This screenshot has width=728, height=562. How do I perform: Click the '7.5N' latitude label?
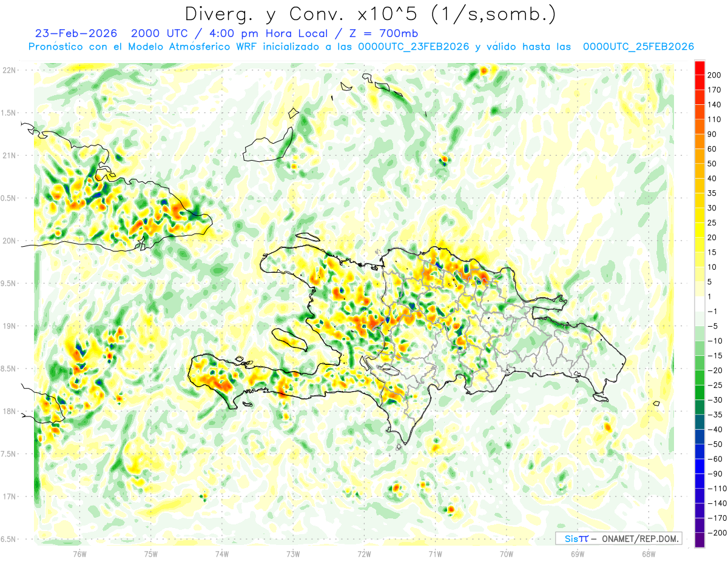pos(8,454)
